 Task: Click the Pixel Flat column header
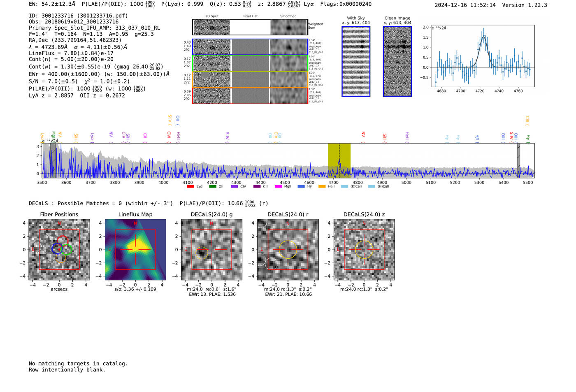tap(251, 16)
